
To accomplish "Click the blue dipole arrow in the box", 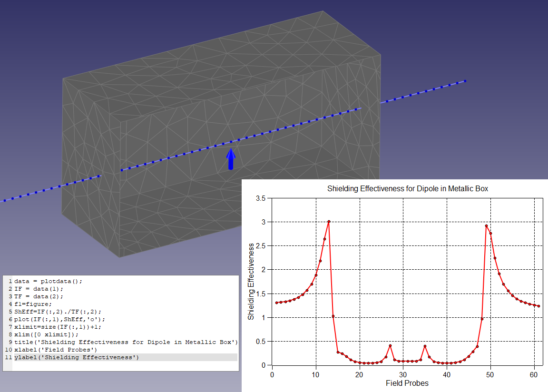I will [x=231, y=159].
